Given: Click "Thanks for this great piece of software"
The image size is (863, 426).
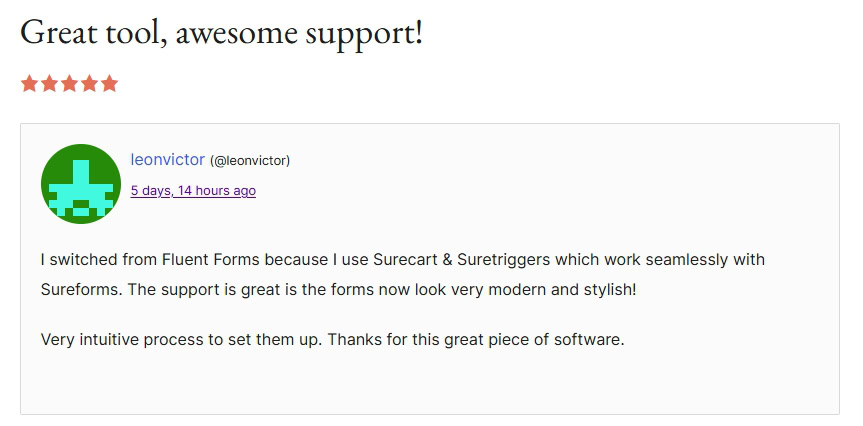Looking at the screenshot, I should pos(475,339).
